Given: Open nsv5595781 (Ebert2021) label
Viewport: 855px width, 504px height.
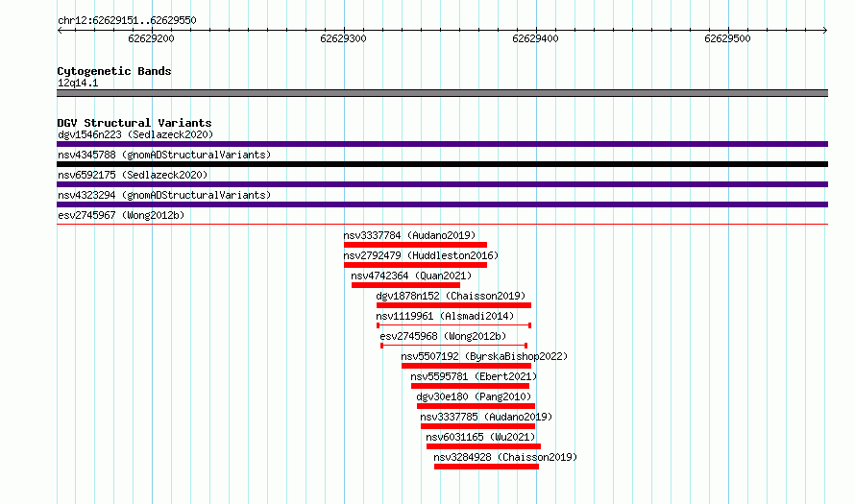Looking at the screenshot, I should pyautogui.click(x=474, y=376).
